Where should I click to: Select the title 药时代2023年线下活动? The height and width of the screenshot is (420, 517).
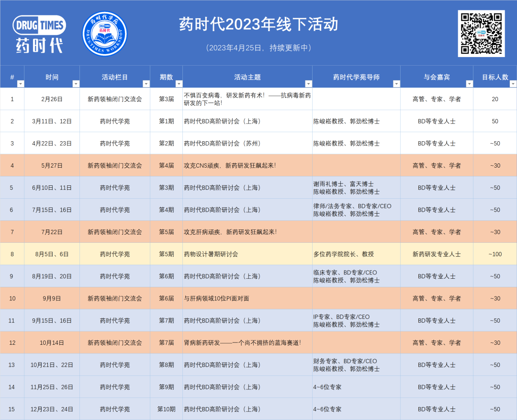tap(258, 24)
